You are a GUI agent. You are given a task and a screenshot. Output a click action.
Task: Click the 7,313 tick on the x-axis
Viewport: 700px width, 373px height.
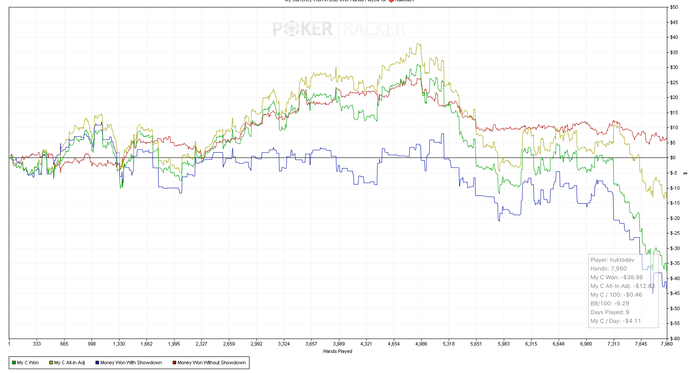point(613,344)
